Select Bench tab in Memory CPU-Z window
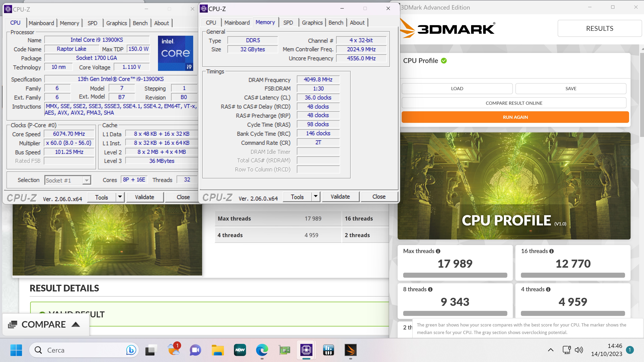 [x=336, y=22]
